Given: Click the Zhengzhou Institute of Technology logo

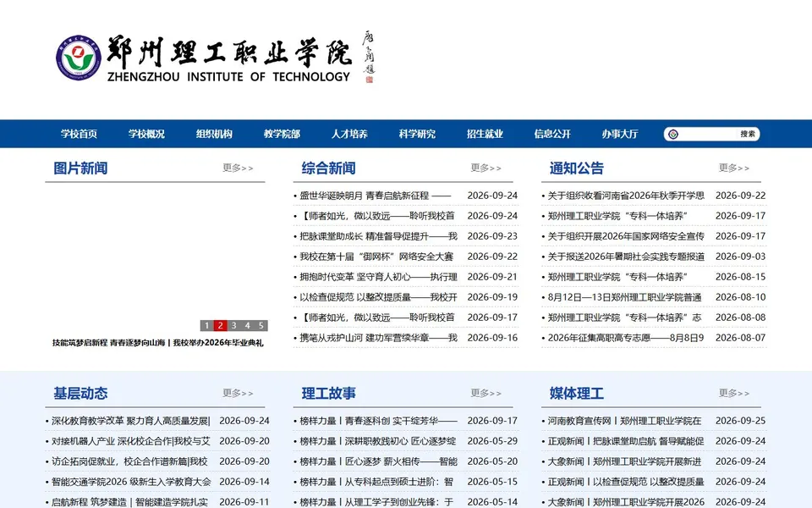Looking at the screenshot, I should click(x=215, y=58).
